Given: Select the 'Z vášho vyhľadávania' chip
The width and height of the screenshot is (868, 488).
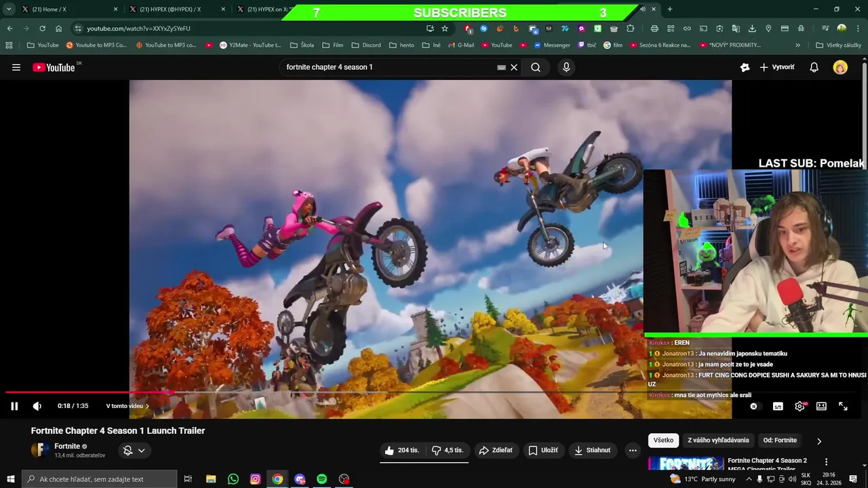Looking at the screenshot, I should point(718,440).
